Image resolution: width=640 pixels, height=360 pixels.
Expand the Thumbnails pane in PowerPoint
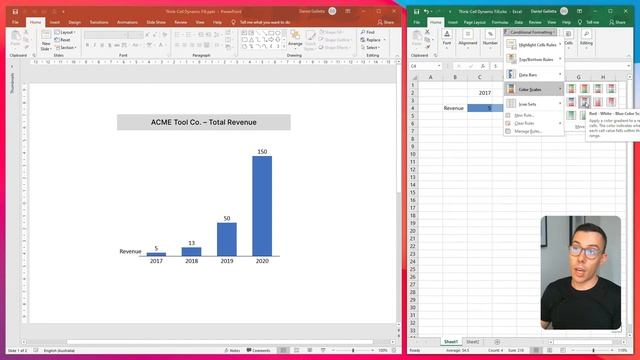click(x=12, y=66)
